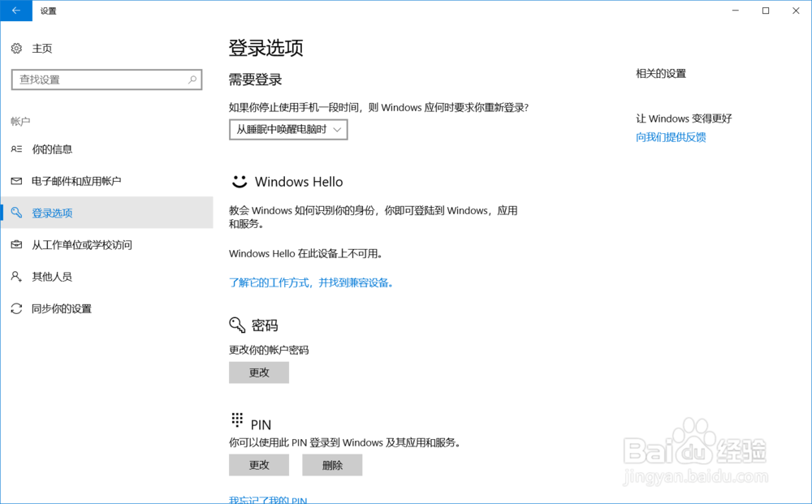
Task: Click 更改 button under 密码
Action: (x=259, y=373)
